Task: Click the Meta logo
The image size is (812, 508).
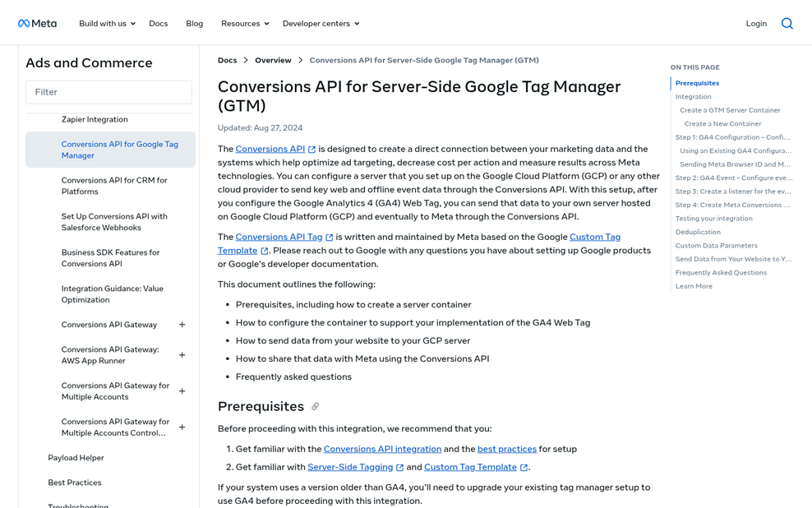Action: pos(37,23)
